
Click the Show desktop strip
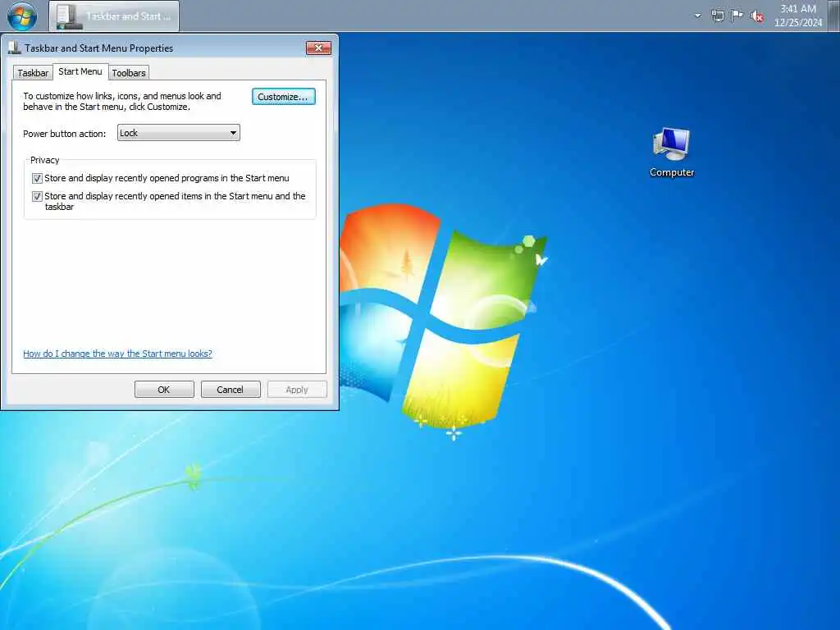pos(834,16)
